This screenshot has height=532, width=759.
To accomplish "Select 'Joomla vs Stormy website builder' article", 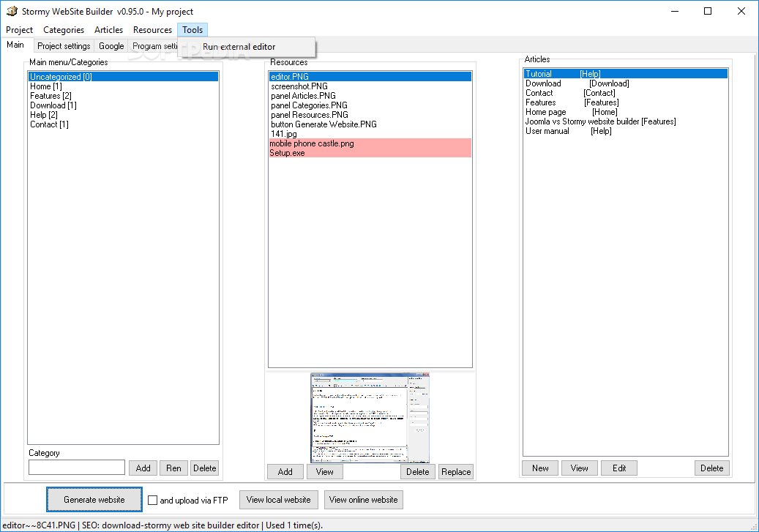I will (x=626, y=121).
